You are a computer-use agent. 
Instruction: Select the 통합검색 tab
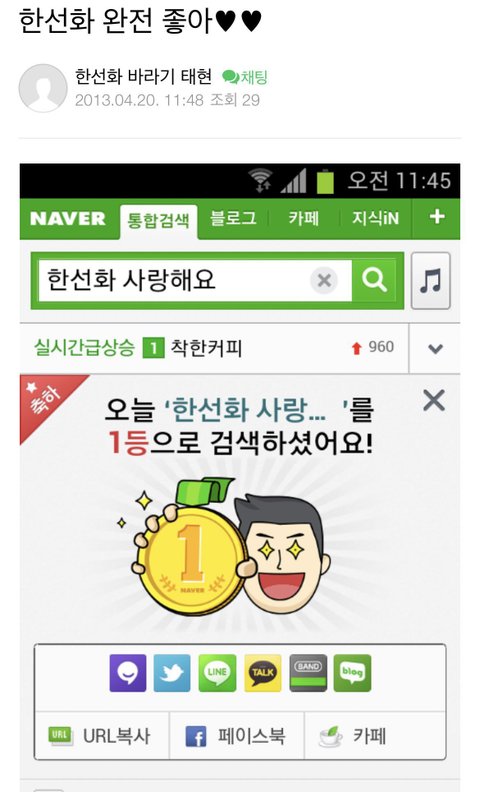(159, 221)
